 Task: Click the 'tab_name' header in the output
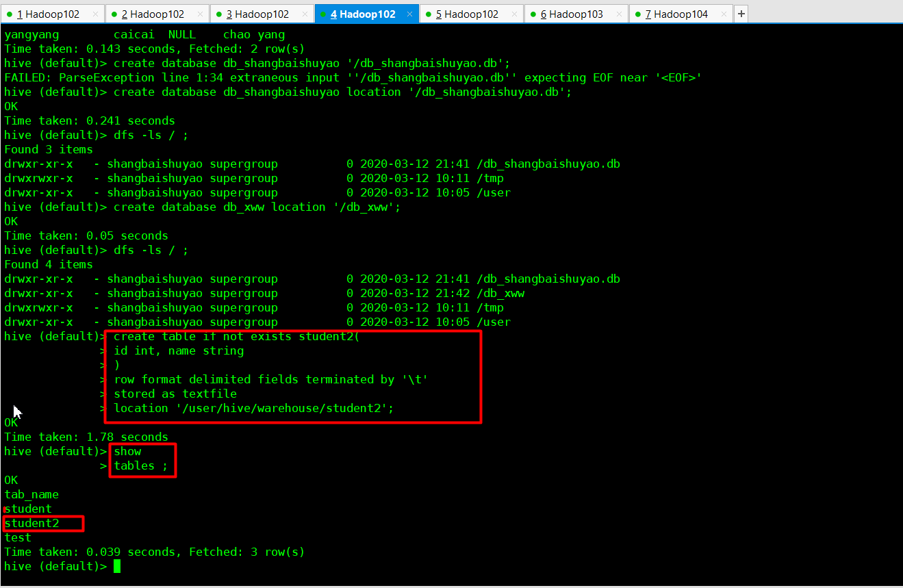click(x=31, y=494)
